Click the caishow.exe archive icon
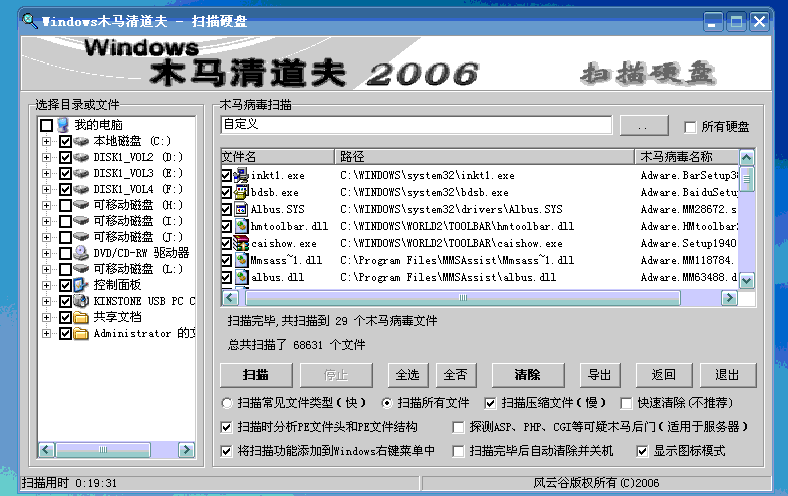Screen dimensions: 788x496 [x=242, y=243]
